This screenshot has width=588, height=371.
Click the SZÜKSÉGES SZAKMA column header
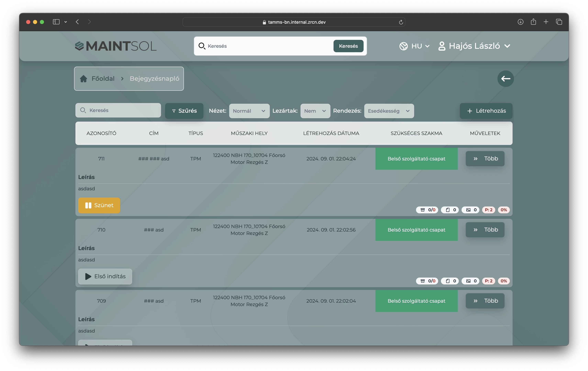point(416,133)
